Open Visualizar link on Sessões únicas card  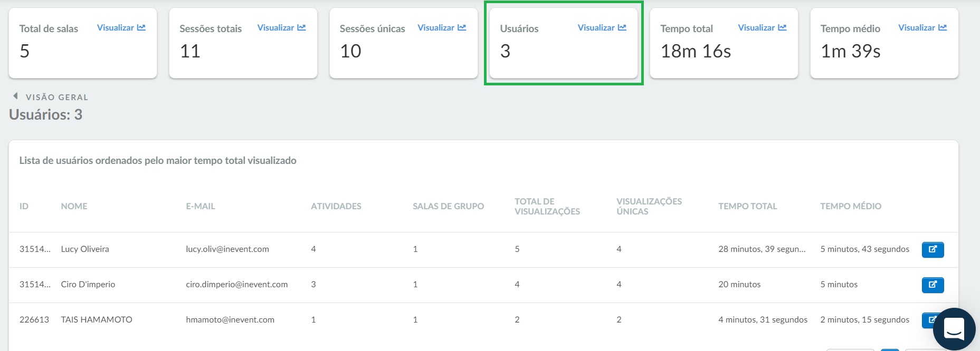click(442, 27)
